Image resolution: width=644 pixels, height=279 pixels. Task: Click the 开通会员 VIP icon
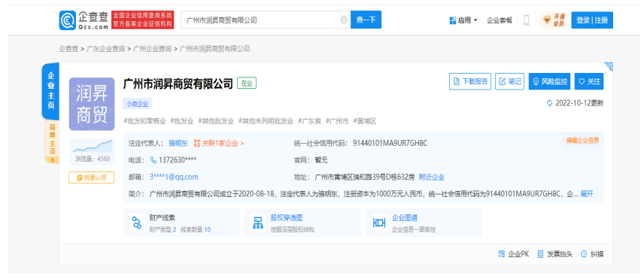click(554, 20)
